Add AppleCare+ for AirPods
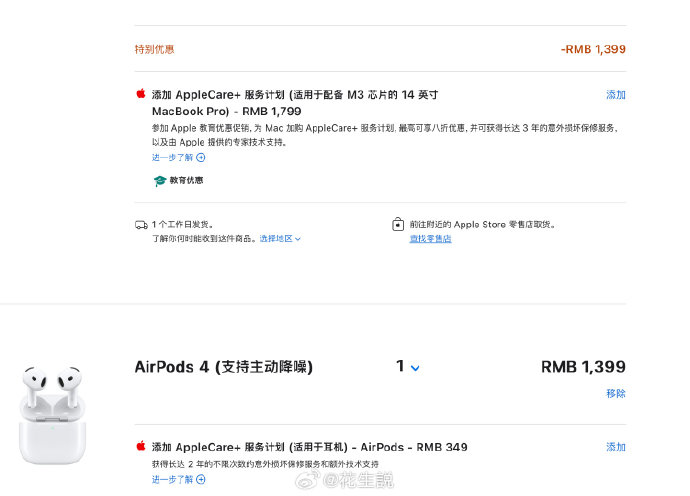Screen dimensions: 690x496 pyautogui.click(x=616, y=447)
